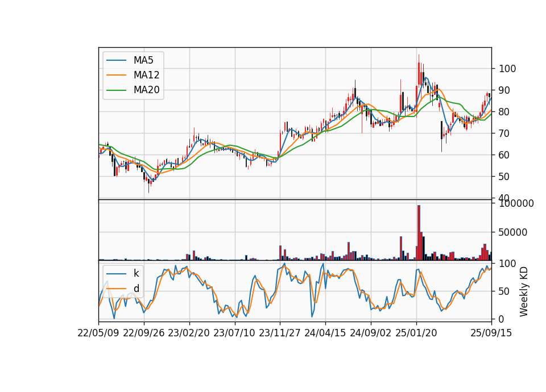
Task: Click the 90 tick on the price axis
Action: tap(504, 90)
